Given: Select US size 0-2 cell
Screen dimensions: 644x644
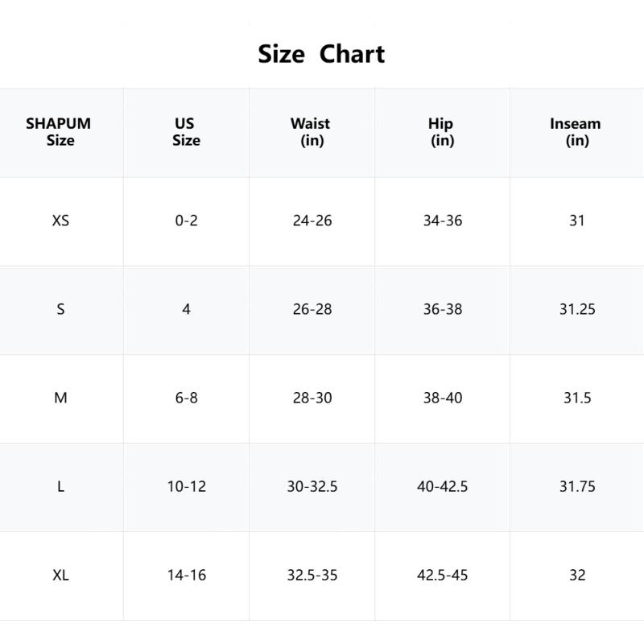Looking at the screenshot, I should tap(186, 221).
